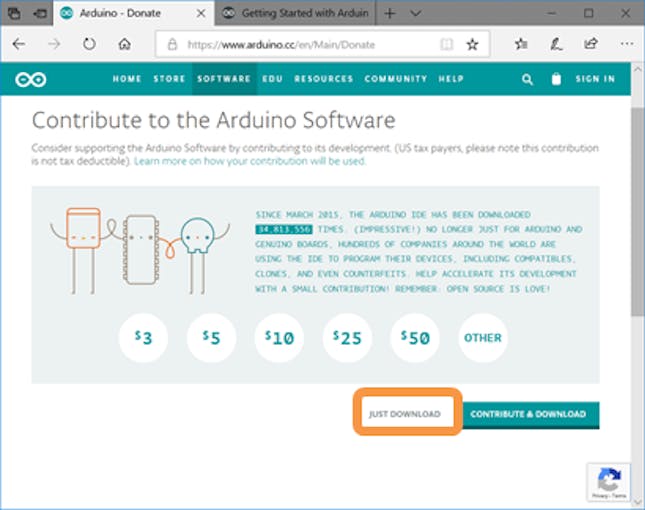Open the STORE menu item
The height and width of the screenshot is (510, 645).
169,79
